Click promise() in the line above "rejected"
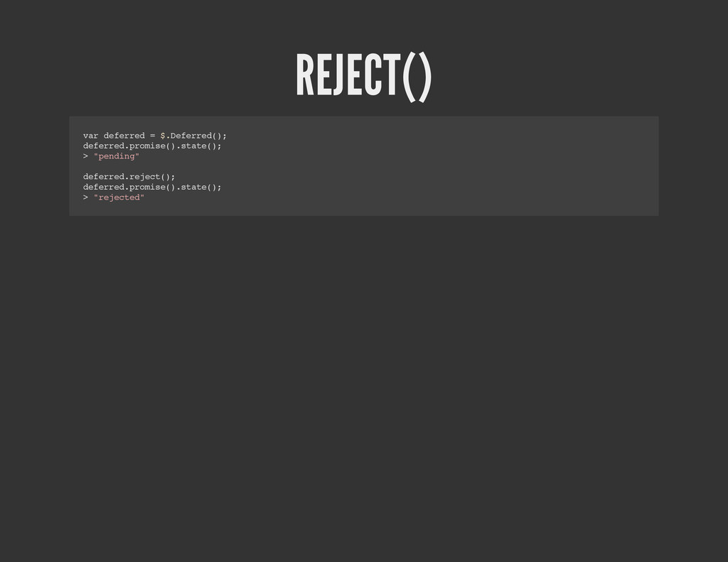Viewport: 728px width, 562px height. 152,187
